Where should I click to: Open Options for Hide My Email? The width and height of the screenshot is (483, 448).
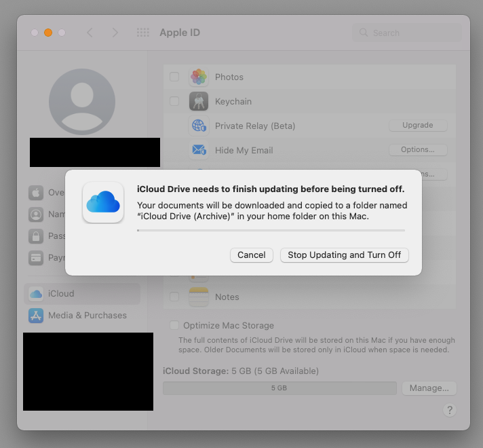418,149
